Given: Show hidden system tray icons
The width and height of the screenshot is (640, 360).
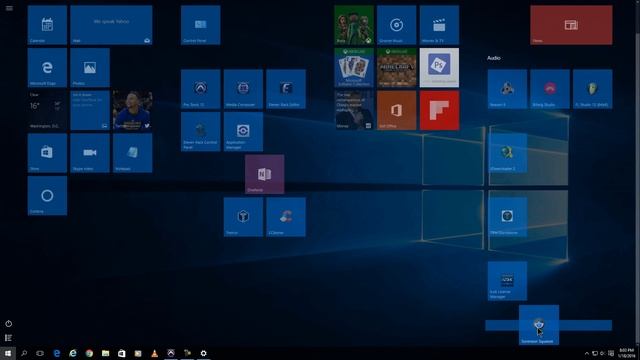Looking at the screenshot, I should pyautogui.click(x=587, y=353).
